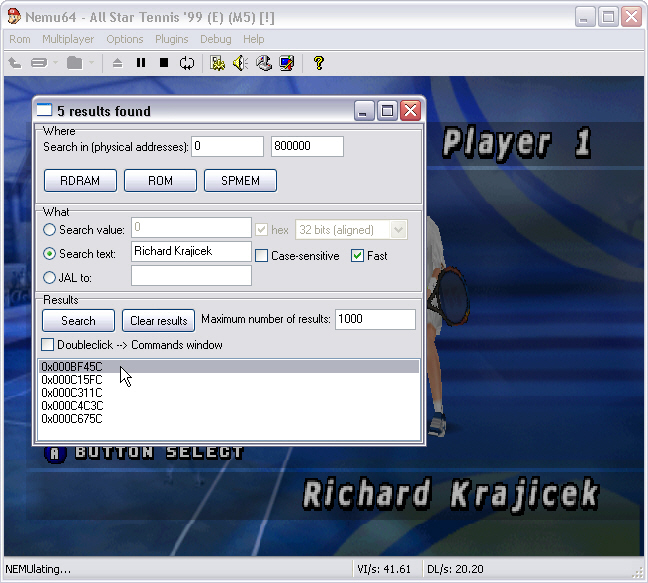Open the Plugins menu
Screen dimensions: 648x583
[x=172, y=39]
